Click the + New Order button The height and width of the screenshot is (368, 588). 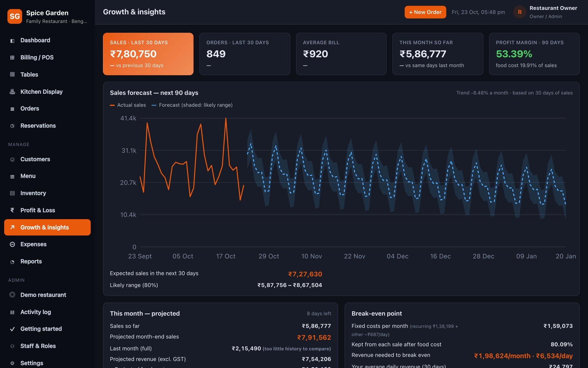pyautogui.click(x=425, y=12)
